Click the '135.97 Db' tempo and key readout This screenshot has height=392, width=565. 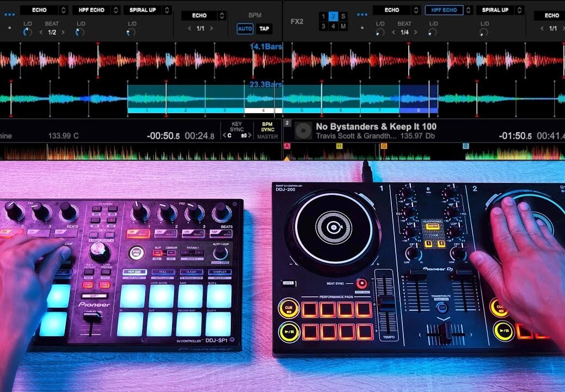click(417, 136)
